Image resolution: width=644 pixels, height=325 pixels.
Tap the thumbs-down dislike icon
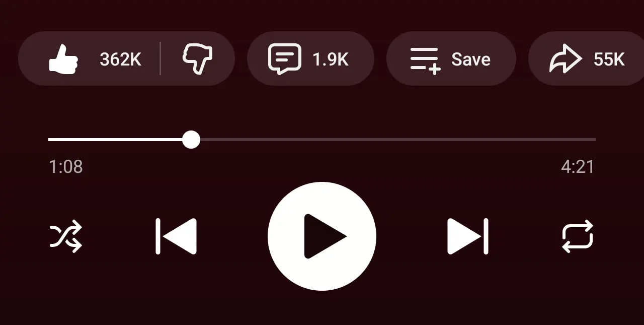pos(197,59)
